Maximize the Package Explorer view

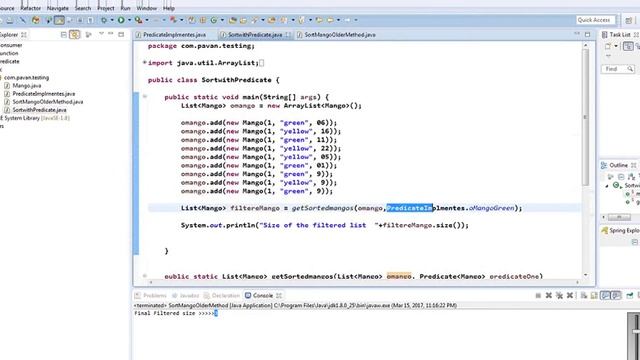[121, 34]
